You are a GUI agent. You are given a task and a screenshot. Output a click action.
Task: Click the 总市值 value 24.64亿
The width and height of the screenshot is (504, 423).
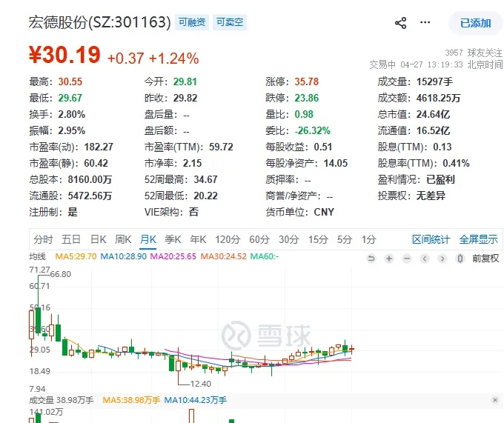point(434,114)
